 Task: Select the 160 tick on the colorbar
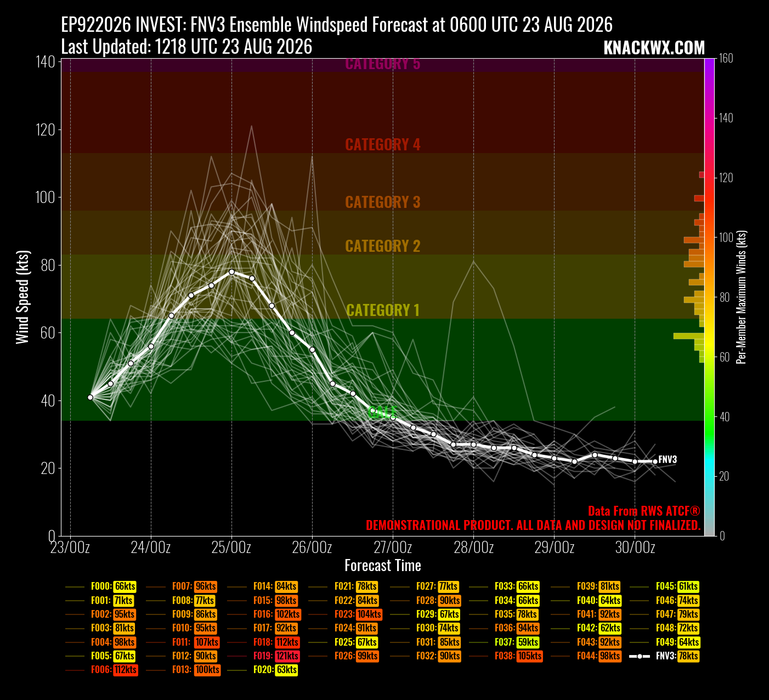pyautogui.click(x=726, y=58)
